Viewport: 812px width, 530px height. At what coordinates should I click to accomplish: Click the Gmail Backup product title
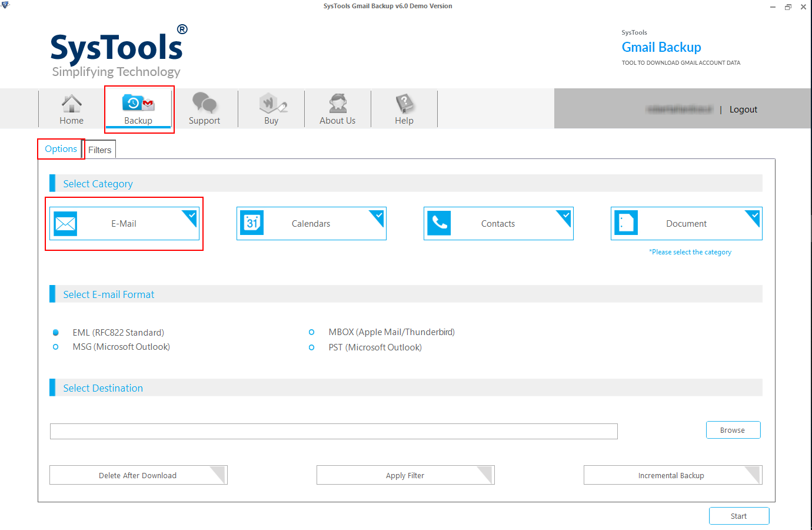pyautogui.click(x=661, y=47)
